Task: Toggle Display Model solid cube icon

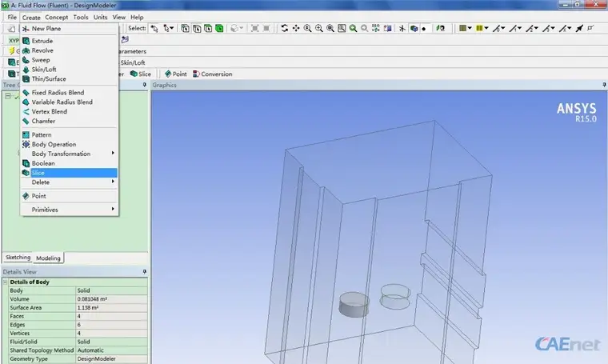Action: tap(414, 28)
